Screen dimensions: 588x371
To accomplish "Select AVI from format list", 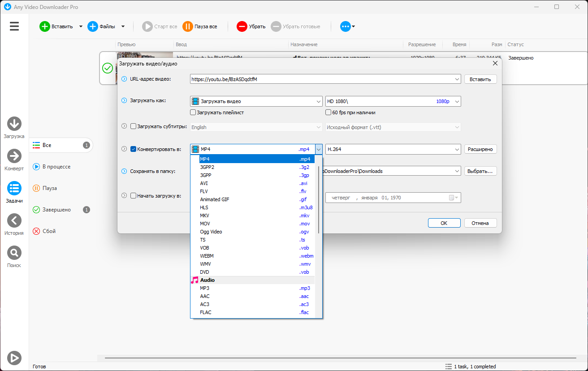I will pos(252,183).
